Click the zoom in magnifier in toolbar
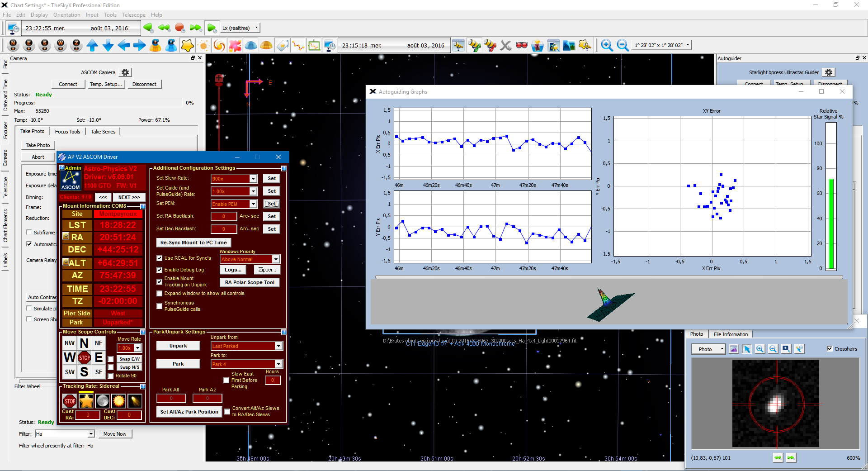The width and height of the screenshot is (868, 471). pos(607,45)
